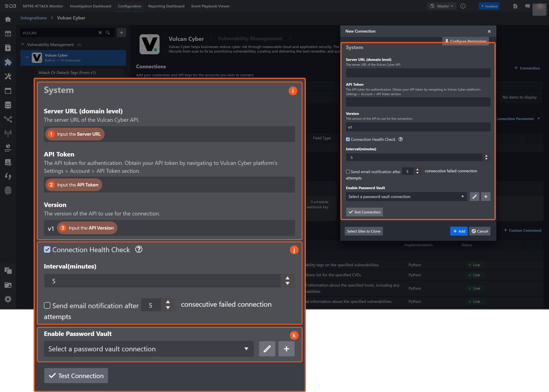549x392 pixels.
Task: Collapse the Vulnerability Management tree group
Action: (23, 44)
